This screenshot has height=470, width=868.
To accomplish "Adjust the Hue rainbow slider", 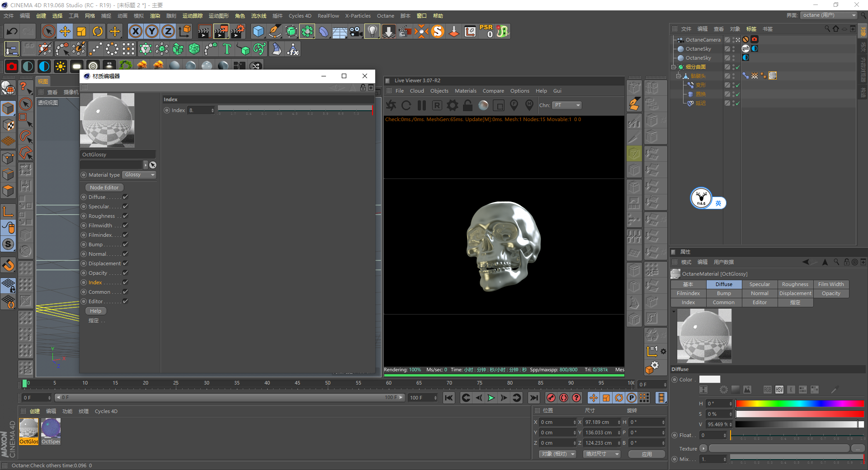I will tap(799, 404).
